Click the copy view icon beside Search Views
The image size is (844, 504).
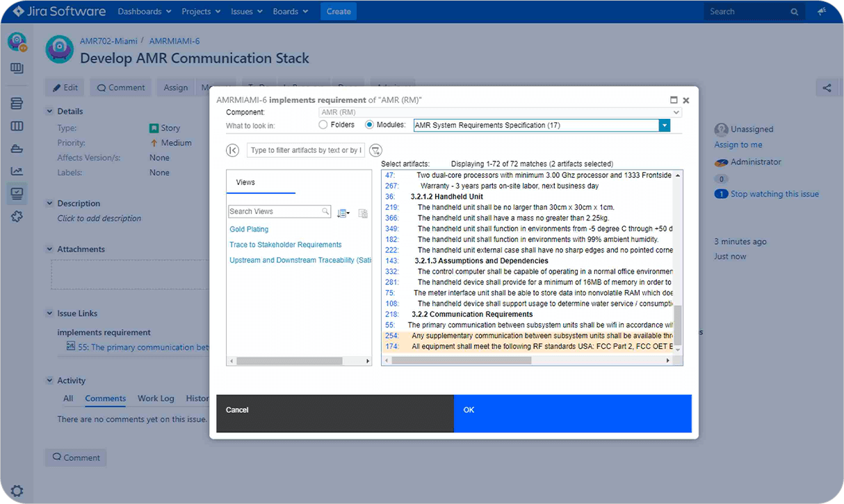point(362,213)
